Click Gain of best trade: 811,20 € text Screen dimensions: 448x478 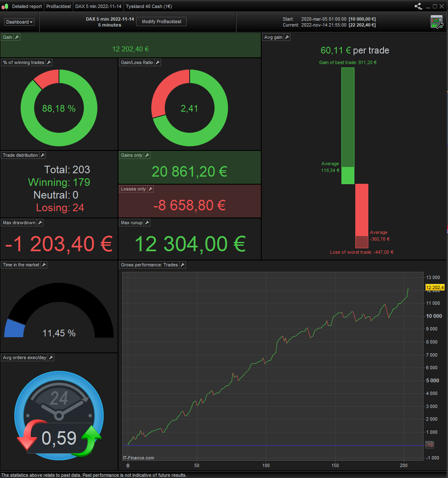pyautogui.click(x=348, y=62)
